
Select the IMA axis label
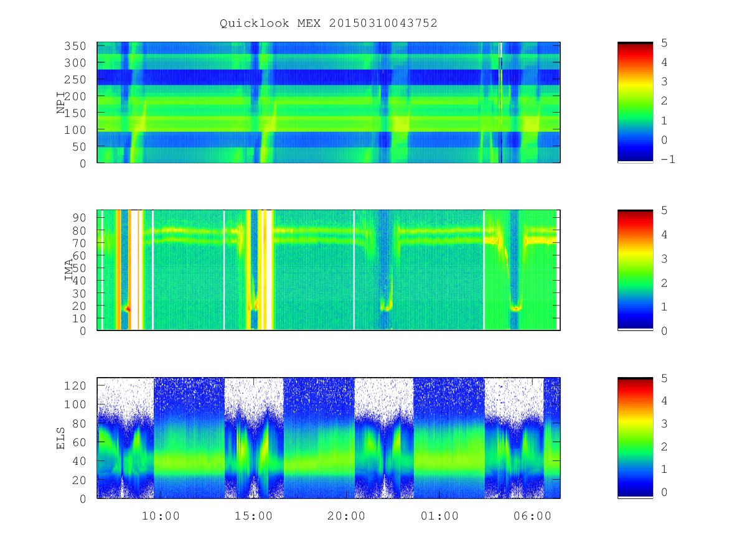68,270
